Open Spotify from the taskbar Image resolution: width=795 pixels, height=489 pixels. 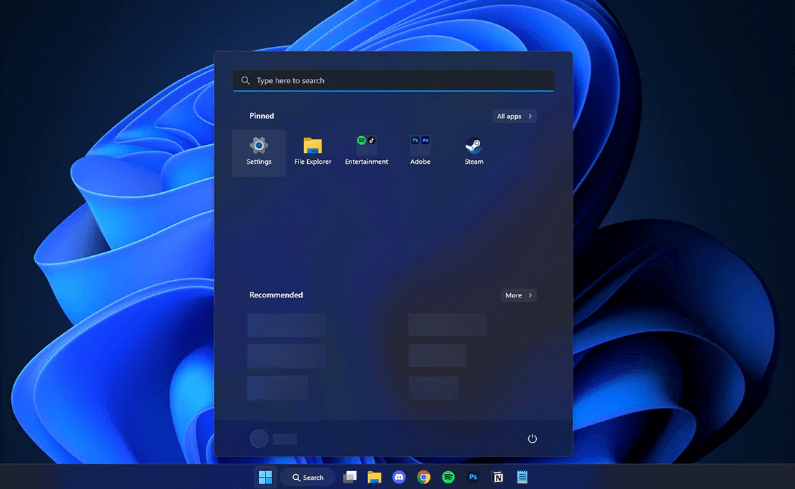click(448, 477)
